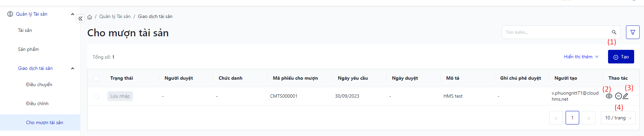Screen dimensions: 644x136
Task: Open the Điều chuyển menu item
Action: click(x=39, y=84)
